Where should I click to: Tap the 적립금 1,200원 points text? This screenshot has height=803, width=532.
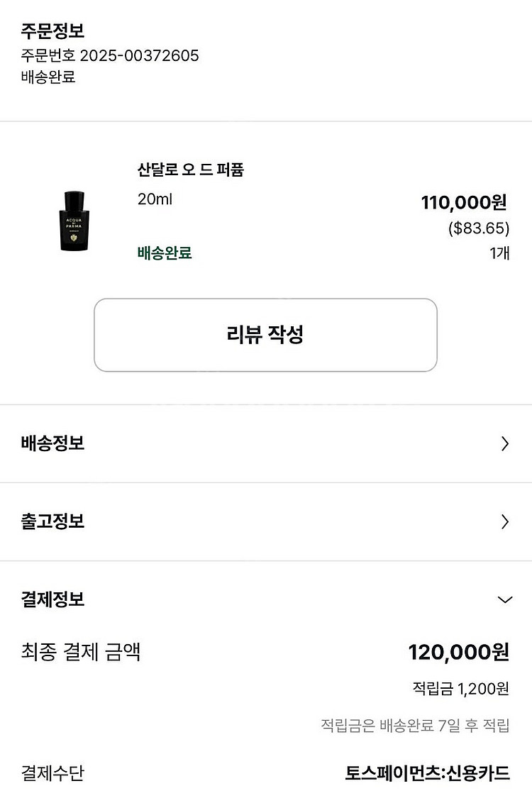[x=460, y=689]
